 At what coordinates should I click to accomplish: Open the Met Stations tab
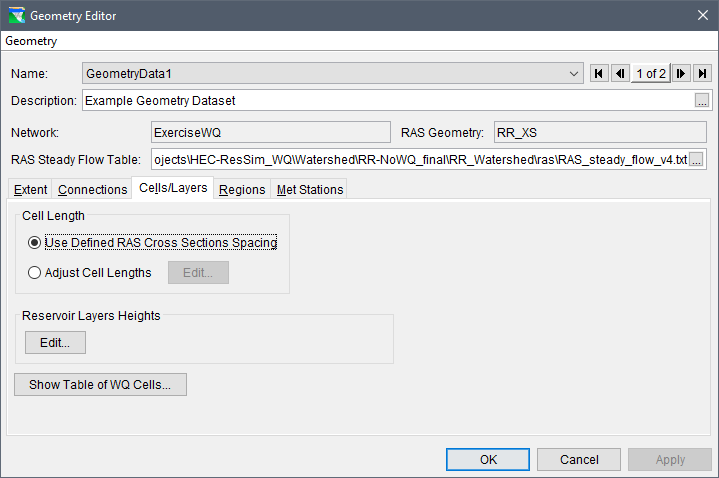(310, 189)
